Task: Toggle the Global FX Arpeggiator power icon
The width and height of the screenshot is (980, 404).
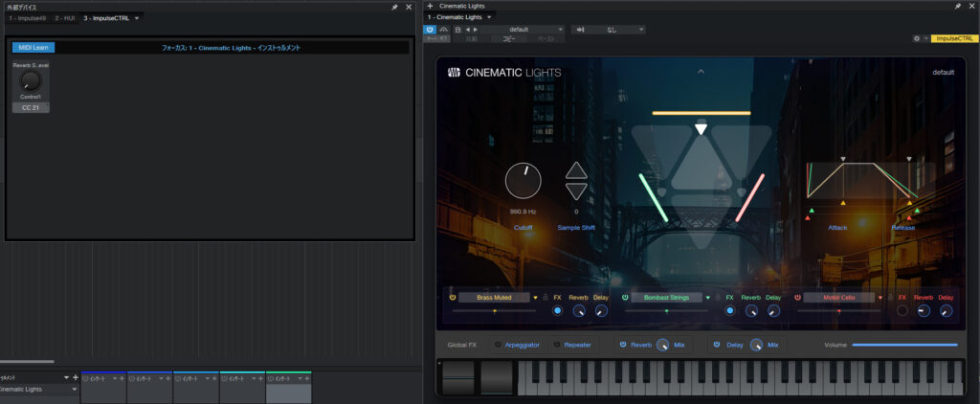Action: pyautogui.click(x=498, y=345)
